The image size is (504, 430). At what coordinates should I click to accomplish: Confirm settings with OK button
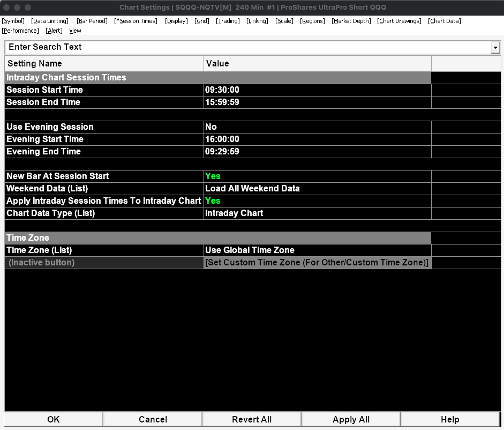54,419
